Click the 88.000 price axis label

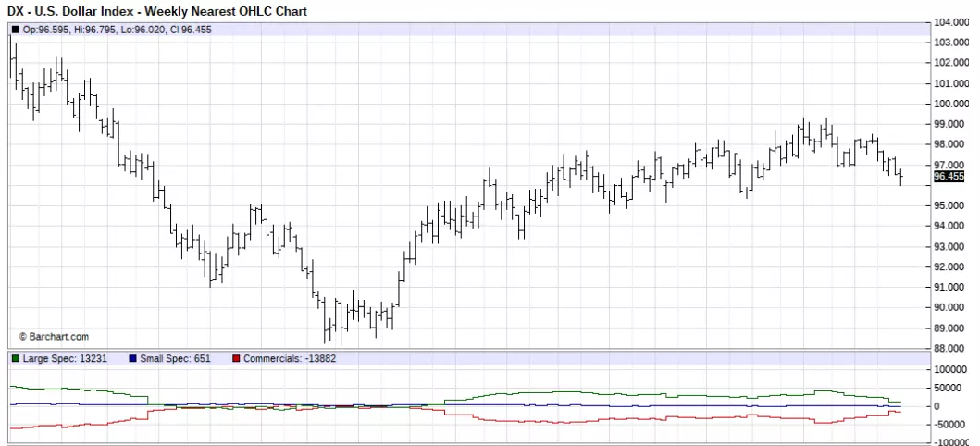(x=950, y=349)
